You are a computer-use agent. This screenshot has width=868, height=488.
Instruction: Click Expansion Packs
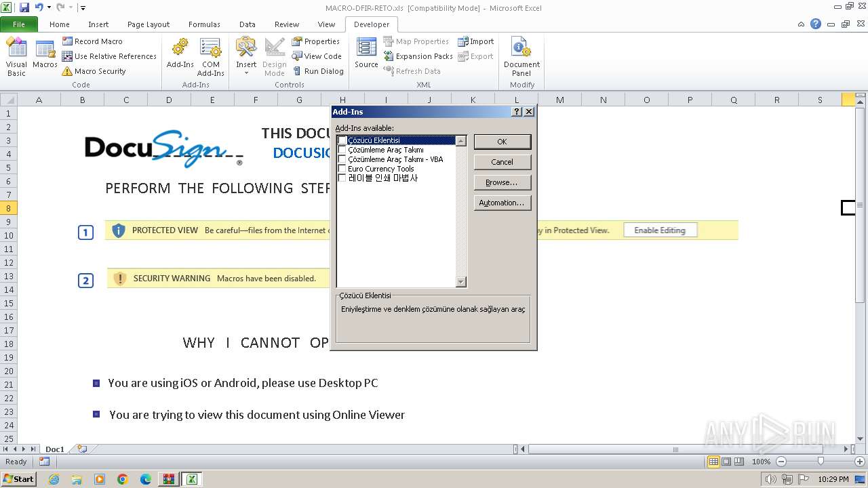pyautogui.click(x=418, y=56)
